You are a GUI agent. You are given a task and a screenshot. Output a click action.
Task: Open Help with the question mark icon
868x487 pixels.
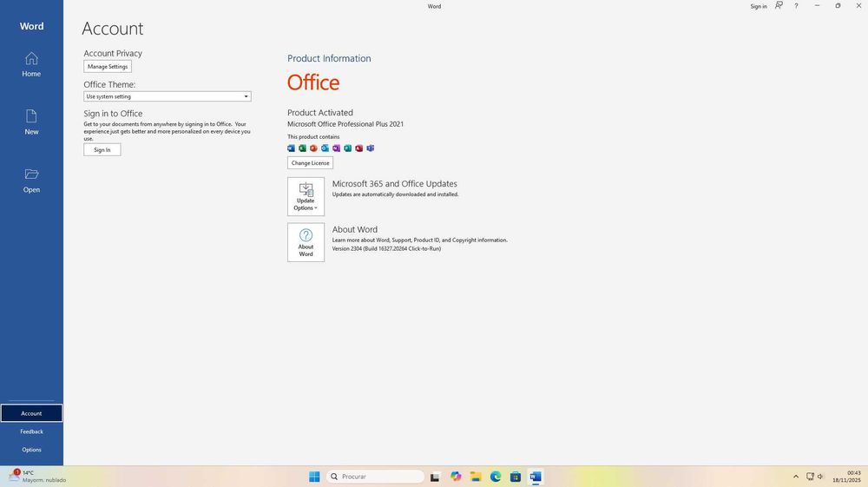tap(796, 6)
